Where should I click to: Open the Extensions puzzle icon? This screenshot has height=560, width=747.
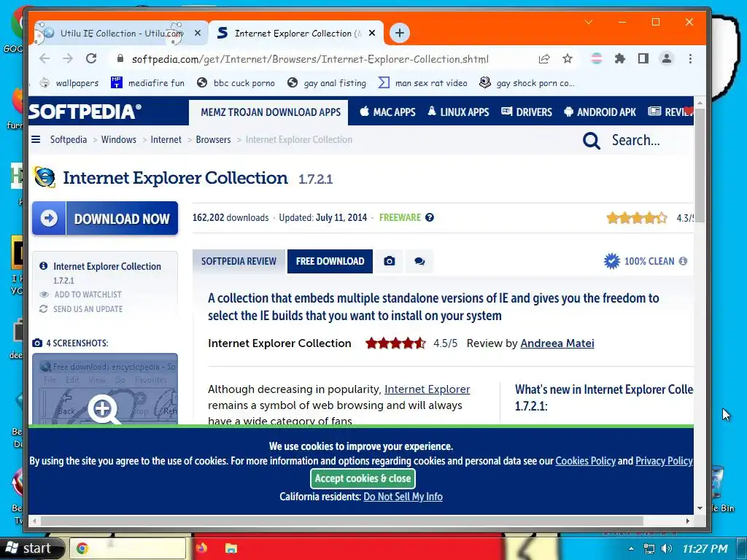pyautogui.click(x=619, y=58)
